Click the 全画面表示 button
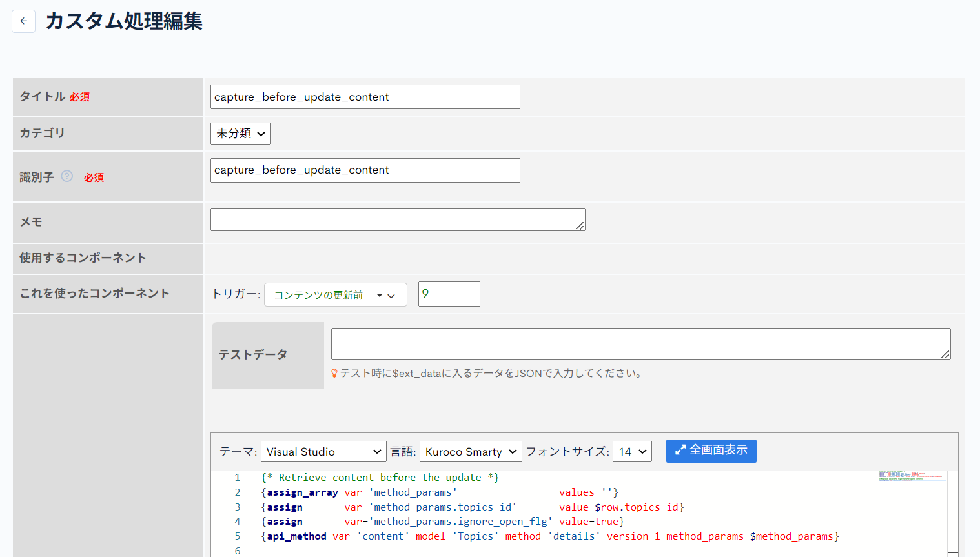 tap(711, 451)
